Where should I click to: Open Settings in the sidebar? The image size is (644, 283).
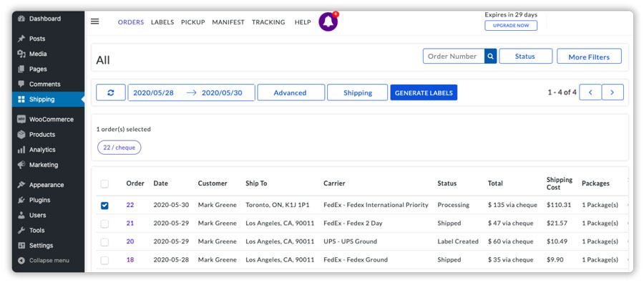pyautogui.click(x=48, y=246)
